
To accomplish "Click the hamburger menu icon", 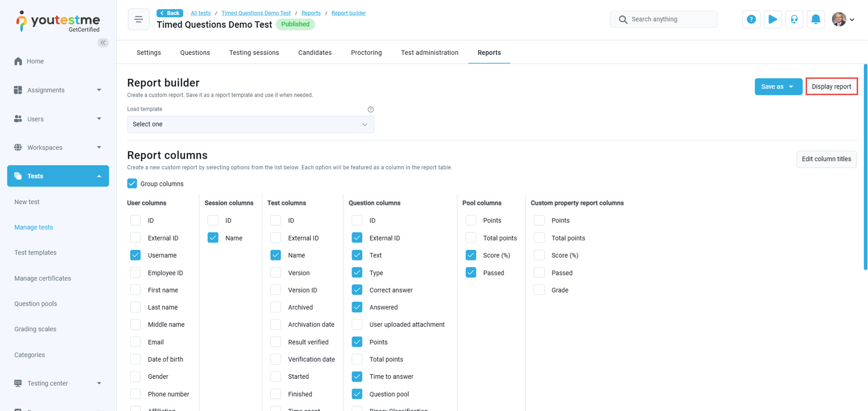I will pyautogui.click(x=138, y=20).
